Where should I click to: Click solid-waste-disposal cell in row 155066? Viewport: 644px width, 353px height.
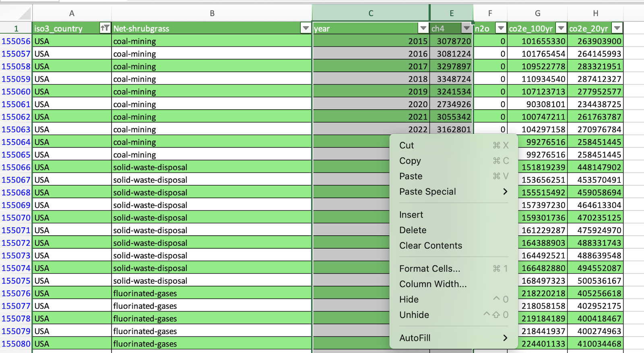[x=212, y=167]
